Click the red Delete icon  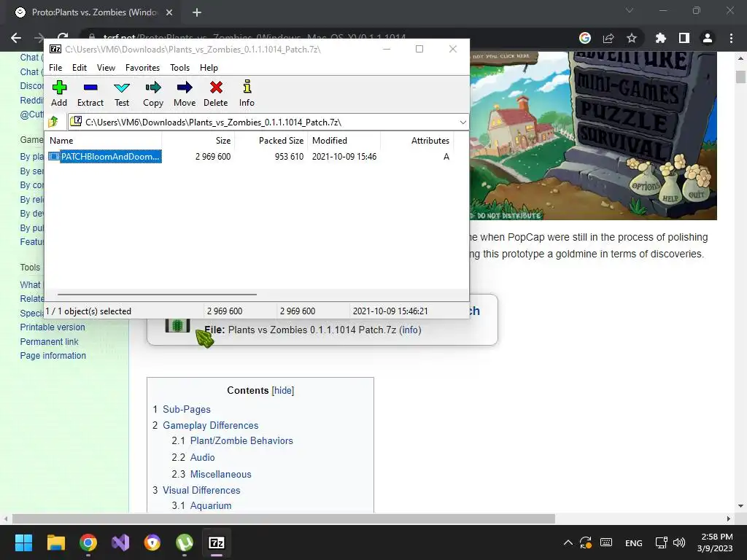point(216,93)
